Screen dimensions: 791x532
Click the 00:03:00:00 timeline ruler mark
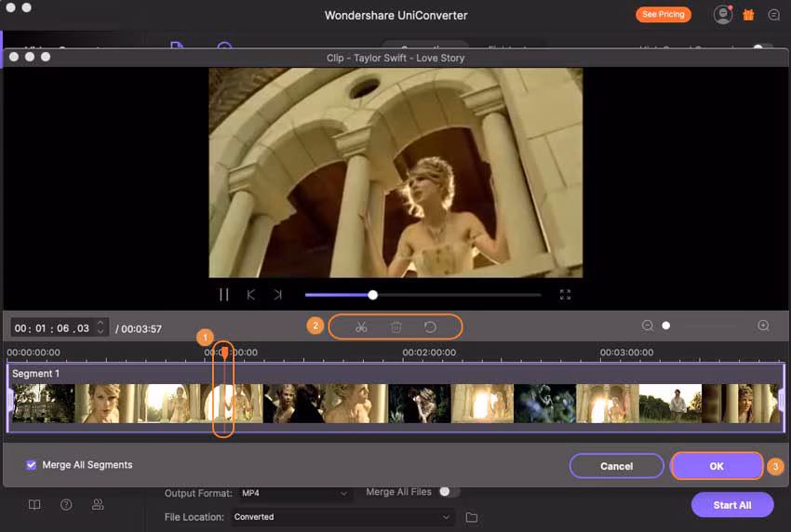626,352
